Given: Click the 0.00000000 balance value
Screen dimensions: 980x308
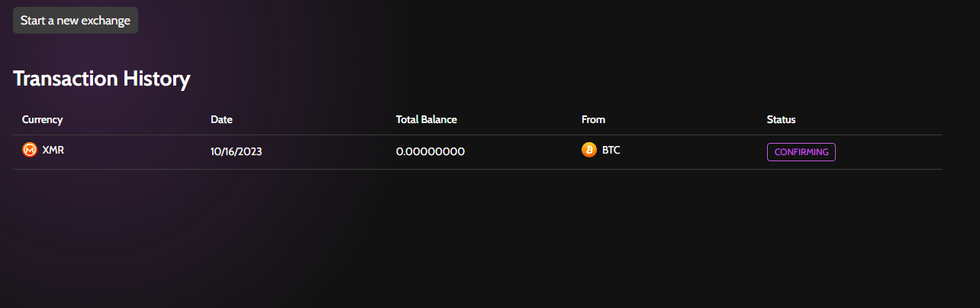Looking at the screenshot, I should 430,151.
